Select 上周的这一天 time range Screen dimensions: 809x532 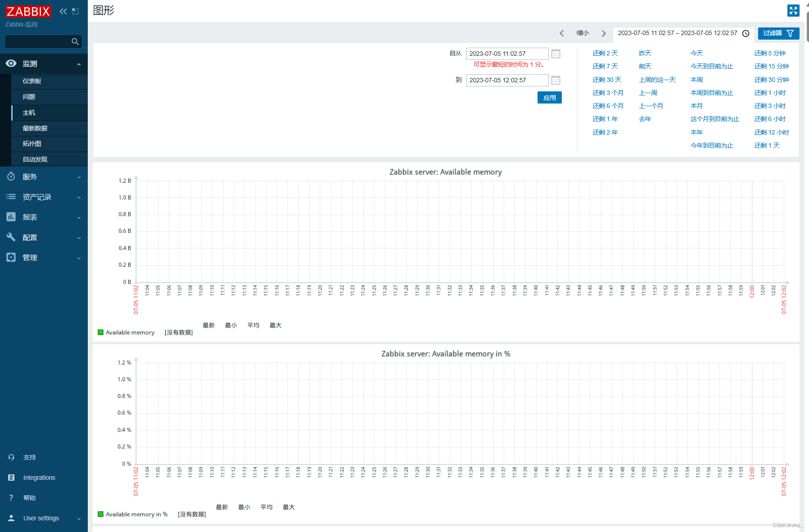657,80
